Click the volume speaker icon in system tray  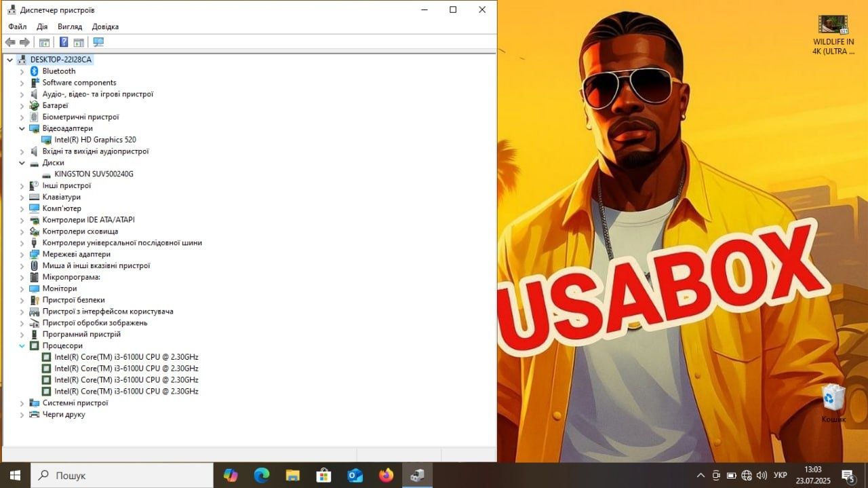click(x=762, y=475)
